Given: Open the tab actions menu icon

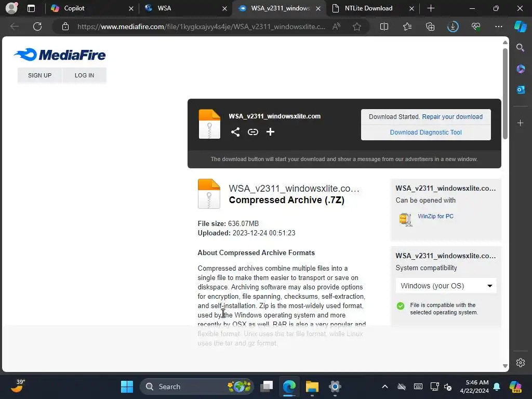Looking at the screenshot, I should [x=31, y=8].
